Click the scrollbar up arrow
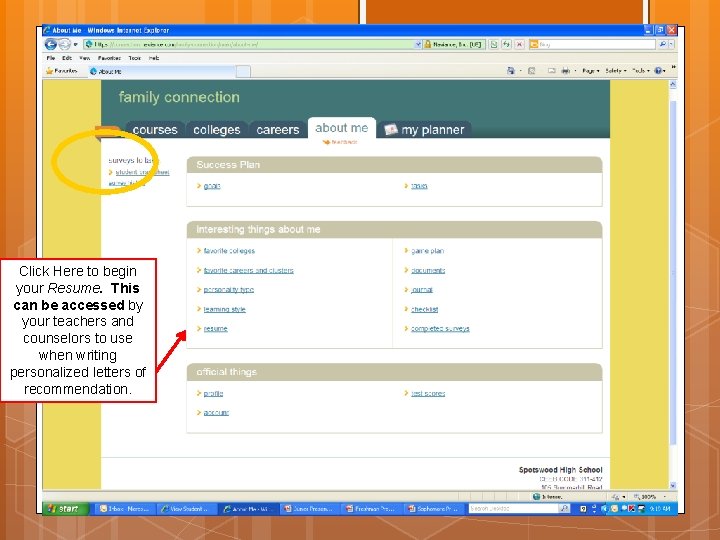The image size is (720, 540). pos(673,84)
